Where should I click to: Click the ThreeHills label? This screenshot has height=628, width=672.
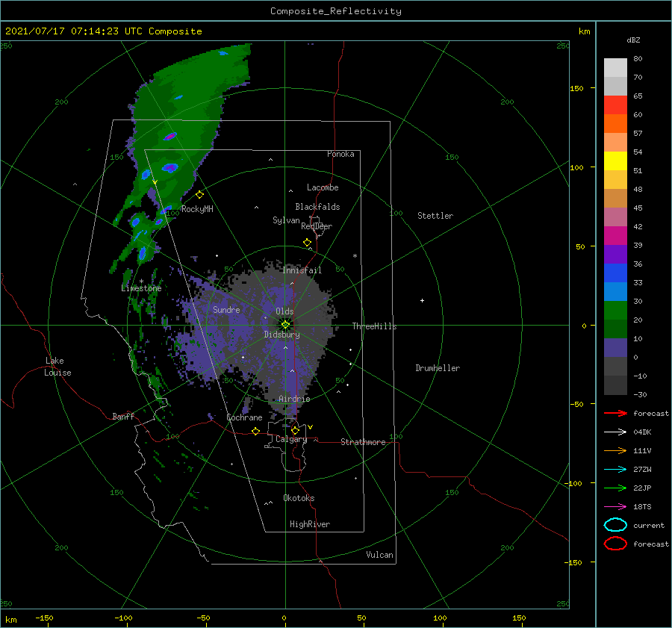coord(375,326)
